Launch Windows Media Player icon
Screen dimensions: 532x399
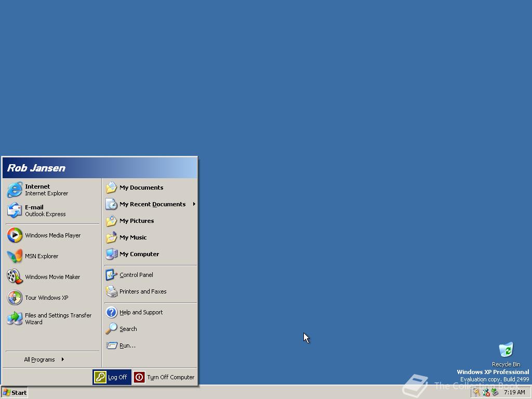pos(15,235)
